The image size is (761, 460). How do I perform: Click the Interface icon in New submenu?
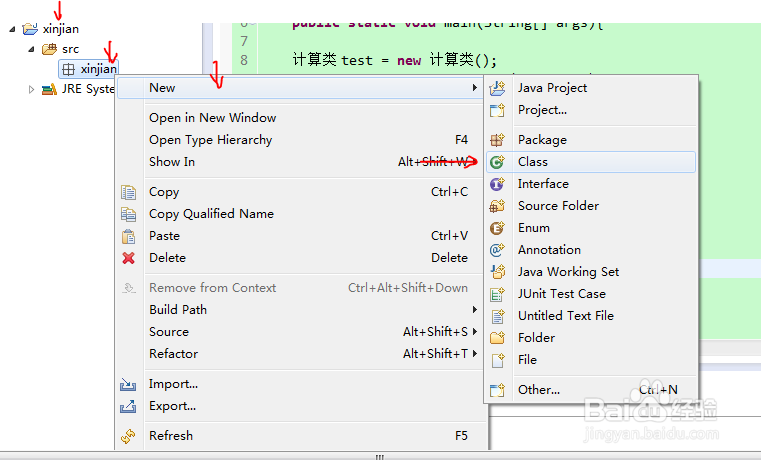497,184
